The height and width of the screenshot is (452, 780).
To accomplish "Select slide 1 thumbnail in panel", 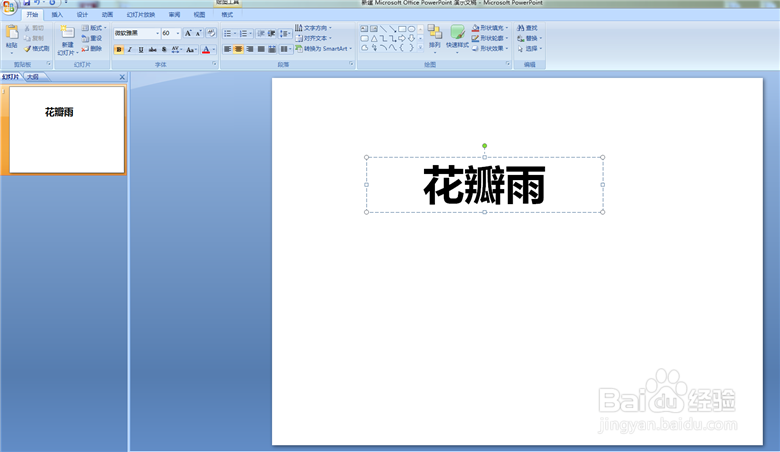I will tap(67, 130).
